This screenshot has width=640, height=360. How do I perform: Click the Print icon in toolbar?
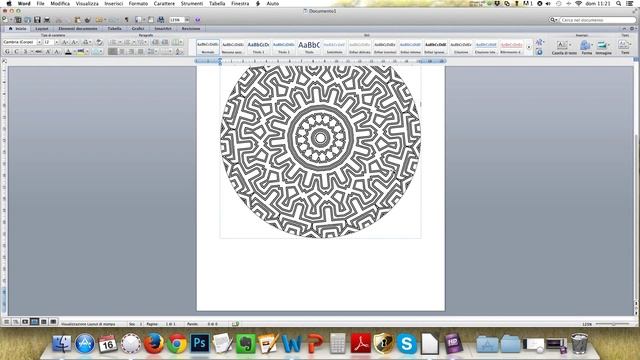coord(47,20)
